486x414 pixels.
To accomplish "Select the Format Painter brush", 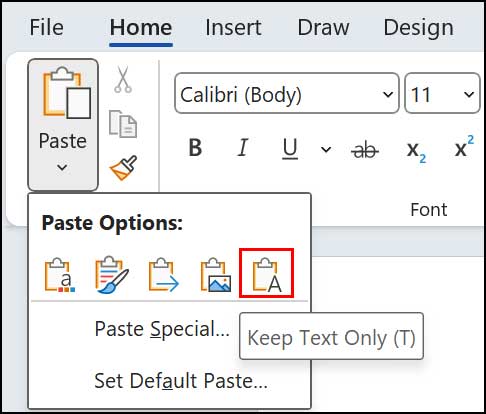I will tap(123, 168).
